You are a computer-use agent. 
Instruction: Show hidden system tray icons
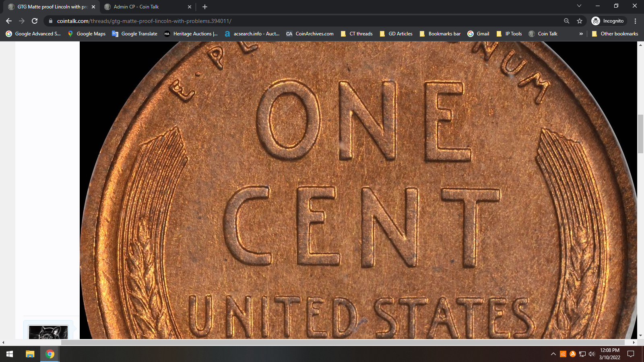point(553,354)
